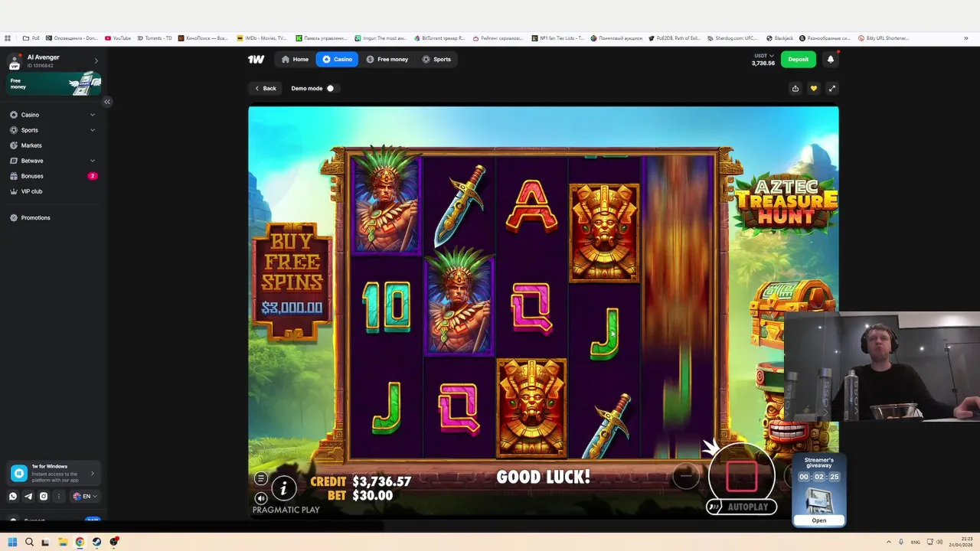Open the USDT balance dropdown
This screenshot has width=980, height=551.
point(763,59)
